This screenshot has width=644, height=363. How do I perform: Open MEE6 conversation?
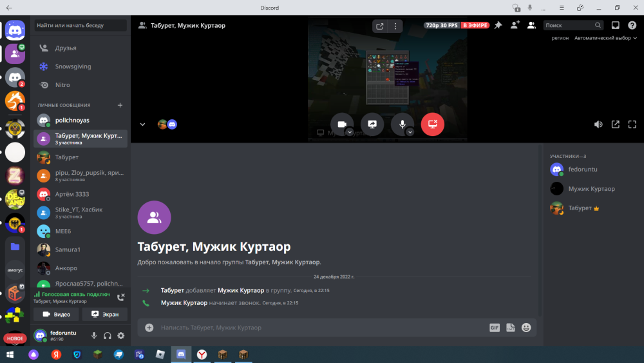click(80, 231)
